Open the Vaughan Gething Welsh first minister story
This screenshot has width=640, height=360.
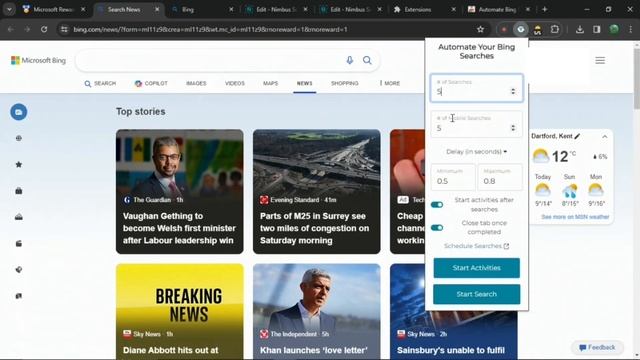[x=180, y=191]
